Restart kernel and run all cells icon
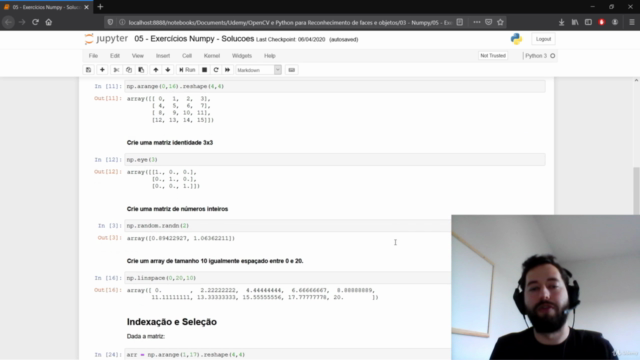The image size is (640, 360). point(227,70)
